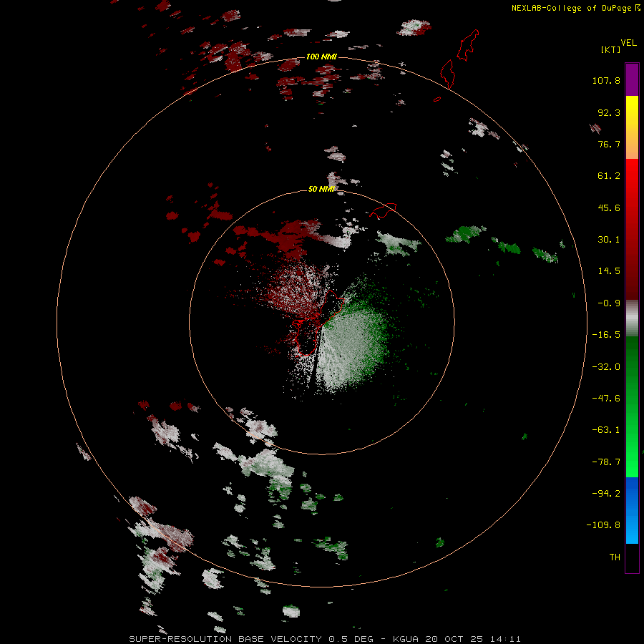The width and height of the screenshot is (644, 644).
Task: Click the 50 NMI range ring label
Action: pyautogui.click(x=321, y=189)
